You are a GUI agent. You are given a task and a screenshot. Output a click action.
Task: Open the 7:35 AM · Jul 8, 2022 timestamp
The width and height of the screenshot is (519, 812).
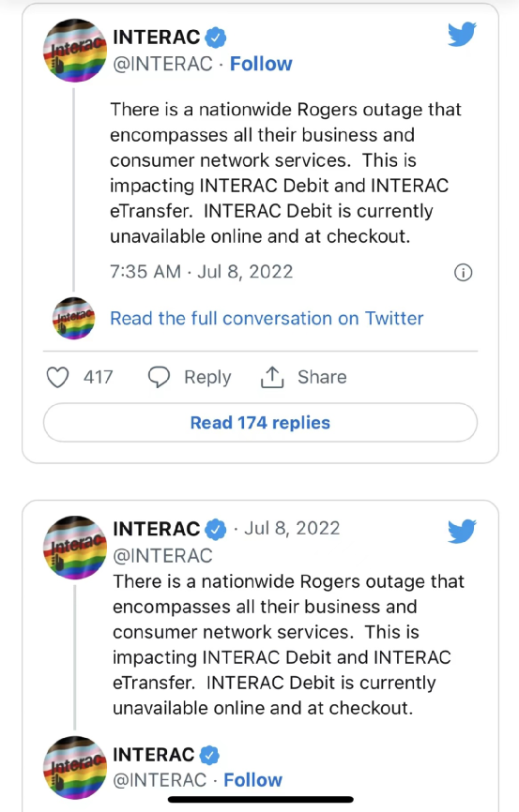click(x=201, y=271)
